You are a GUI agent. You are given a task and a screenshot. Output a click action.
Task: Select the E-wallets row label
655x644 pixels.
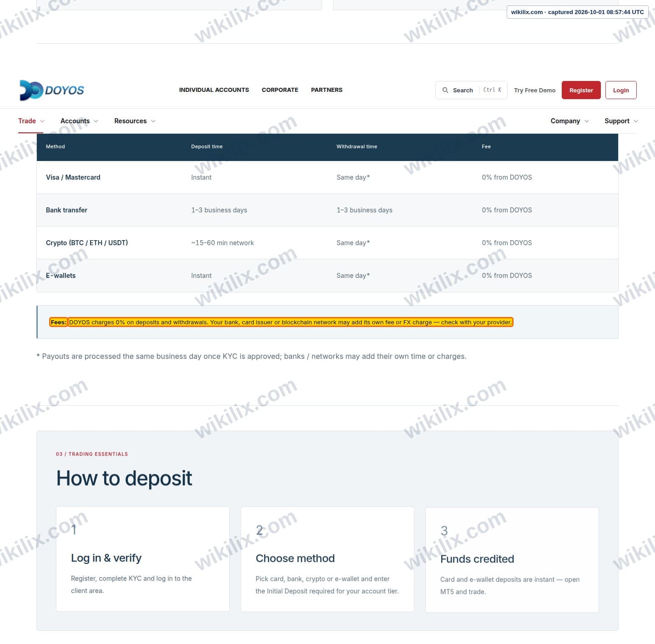pos(61,276)
